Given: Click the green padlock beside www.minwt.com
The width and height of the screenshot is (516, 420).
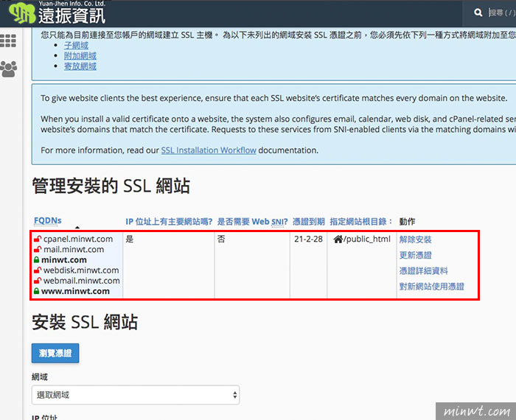Looking at the screenshot, I should pyautogui.click(x=37, y=291).
